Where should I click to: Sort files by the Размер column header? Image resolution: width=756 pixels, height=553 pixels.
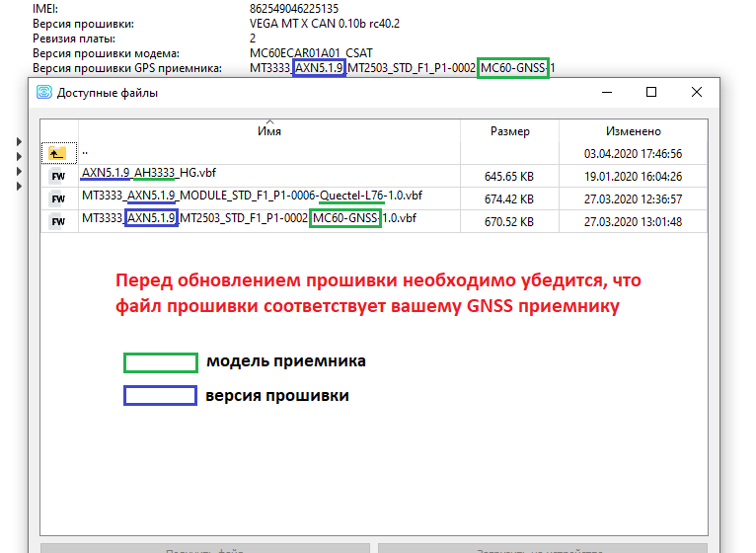[x=509, y=130]
